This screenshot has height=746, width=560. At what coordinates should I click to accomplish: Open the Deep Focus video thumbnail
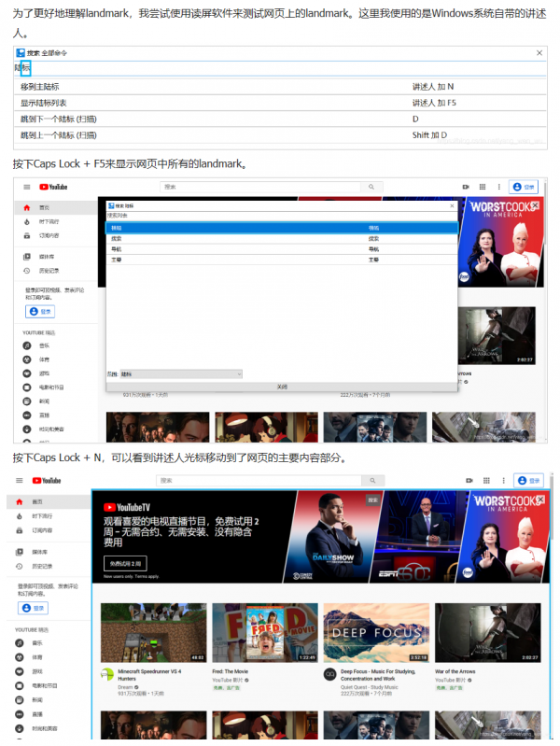(x=376, y=633)
